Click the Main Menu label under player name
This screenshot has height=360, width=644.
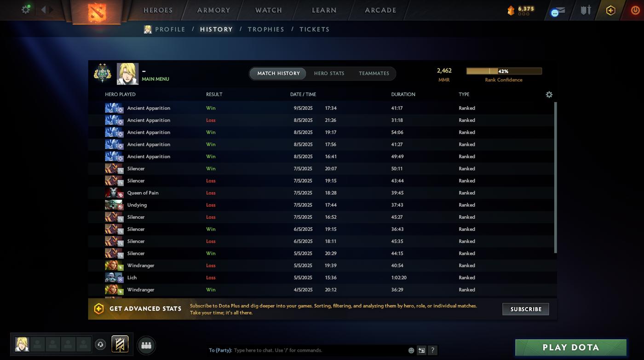155,79
